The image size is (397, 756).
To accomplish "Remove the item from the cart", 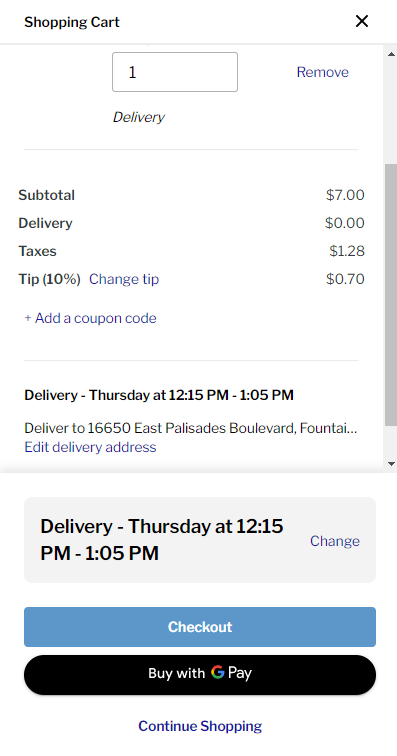I will point(322,72).
